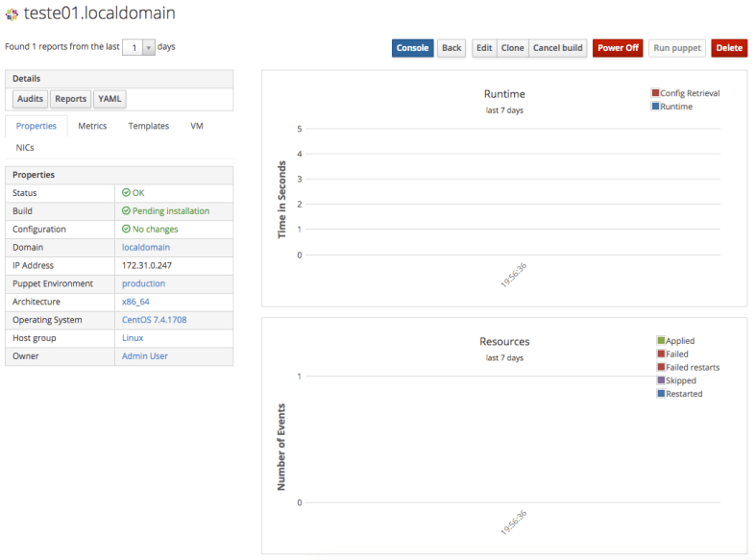Image resolution: width=756 pixels, height=560 pixels.
Task: Toggle the Skipped series in Resources legend
Action: (x=661, y=381)
